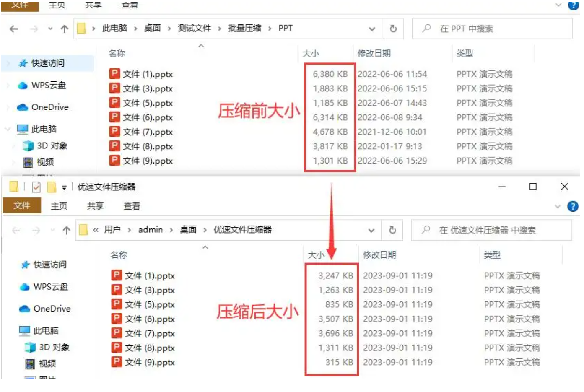Sort 优速文件压缩器 window by 大小 column
The image size is (584, 392).
(x=316, y=255)
